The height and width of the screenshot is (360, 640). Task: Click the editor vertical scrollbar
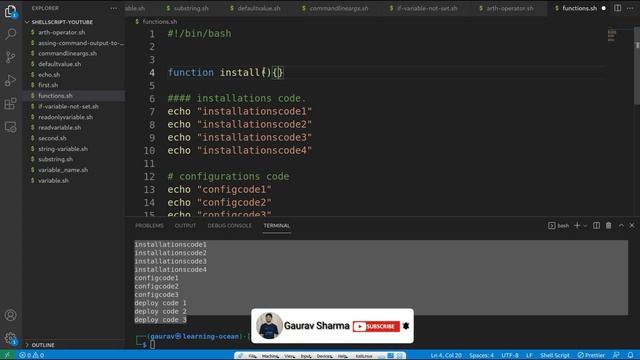(x=637, y=65)
